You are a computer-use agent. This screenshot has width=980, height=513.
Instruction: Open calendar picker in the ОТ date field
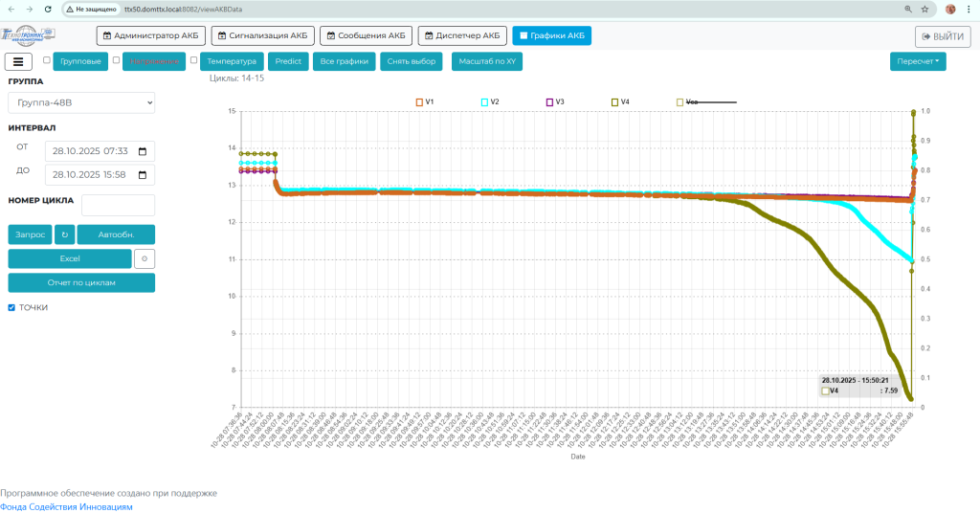(x=143, y=151)
